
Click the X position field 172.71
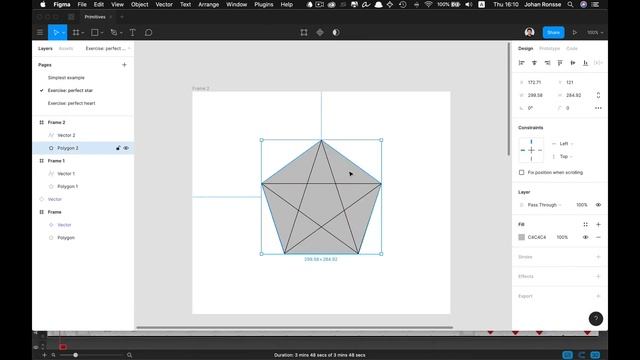click(535, 82)
